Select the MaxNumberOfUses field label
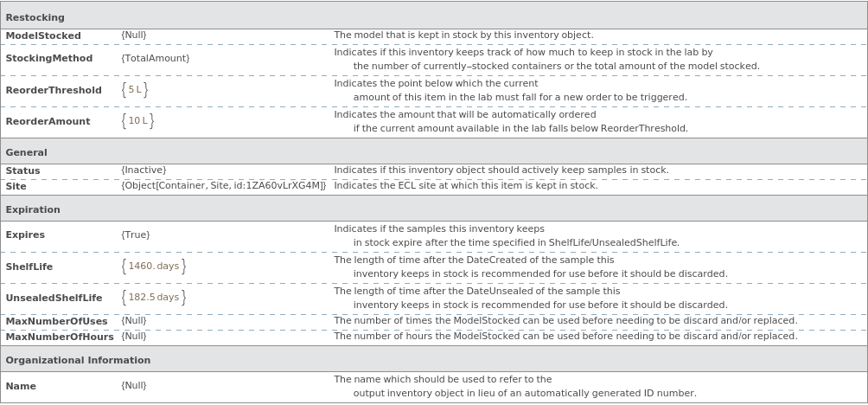The image size is (868, 405). pos(57,321)
